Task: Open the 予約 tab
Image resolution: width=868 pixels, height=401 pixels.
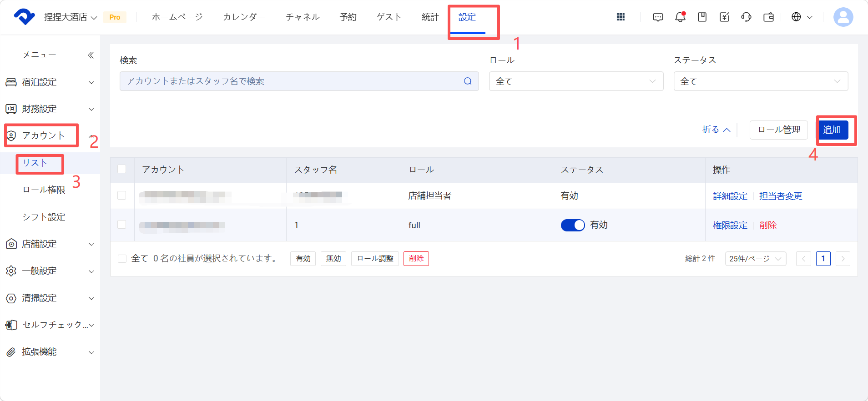Action: pos(348,17)
